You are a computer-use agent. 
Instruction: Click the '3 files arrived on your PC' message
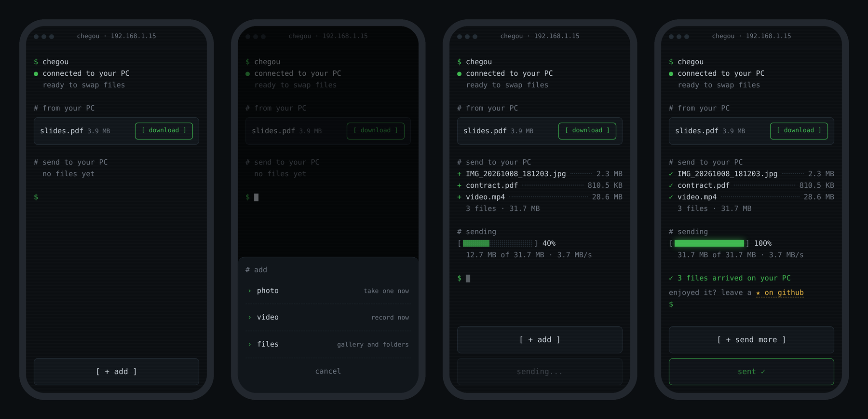point(734,278)
